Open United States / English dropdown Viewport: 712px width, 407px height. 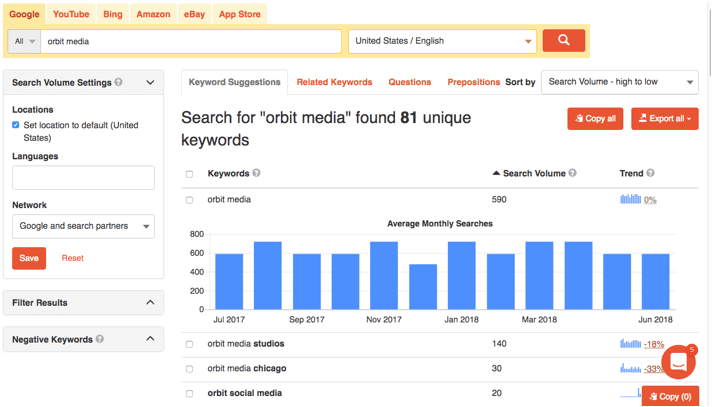pos(442,41)
